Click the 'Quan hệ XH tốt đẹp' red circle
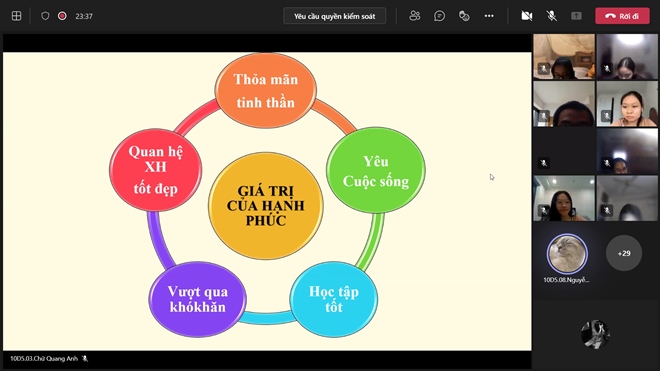The image size is (660, 371). point(156,170)
